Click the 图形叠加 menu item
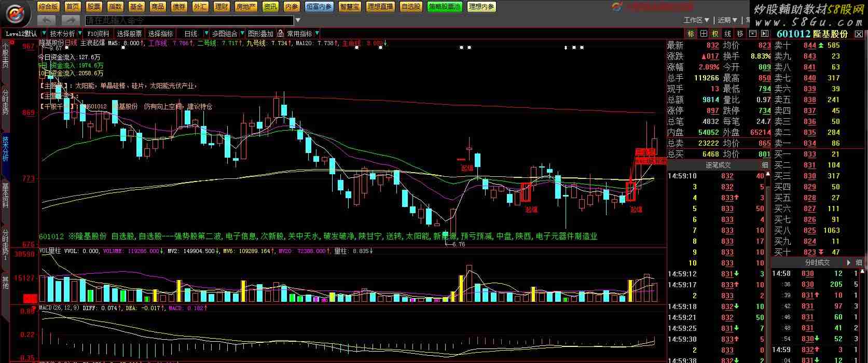Image resolution: width=868 pixels, height=363 pixels. [x=260, y=34]
